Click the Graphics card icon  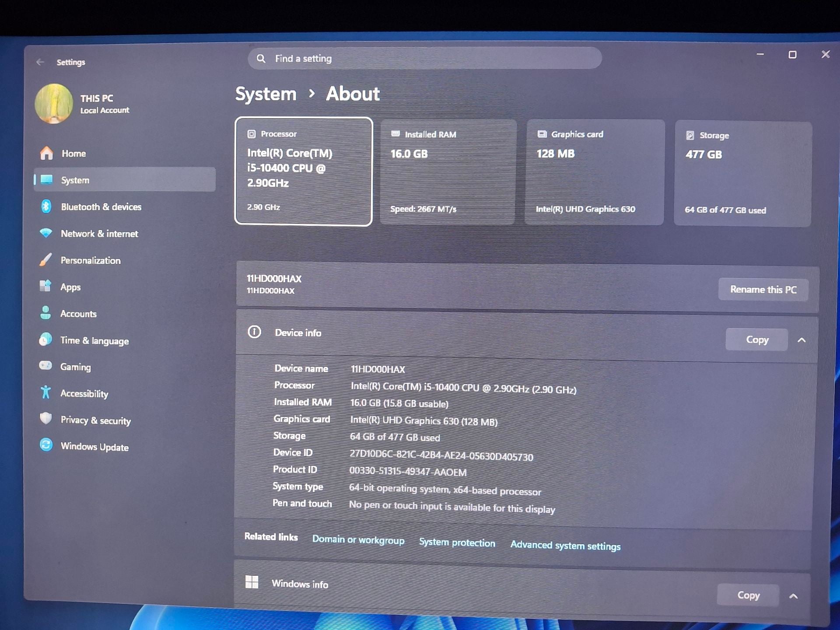542,134
